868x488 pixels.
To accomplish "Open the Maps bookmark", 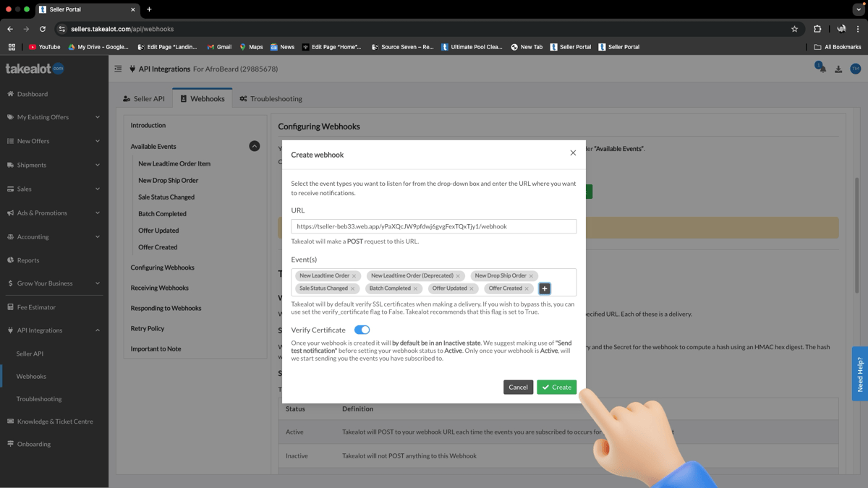I will click(x=251, y=47).
